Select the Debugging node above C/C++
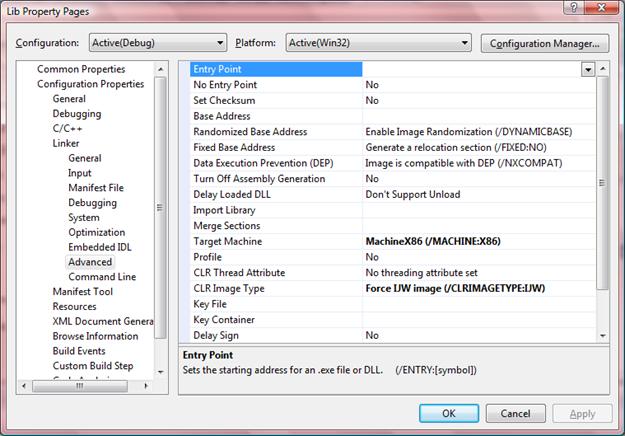This screenshot has width=625, height=436. click(x=77, y=114)
